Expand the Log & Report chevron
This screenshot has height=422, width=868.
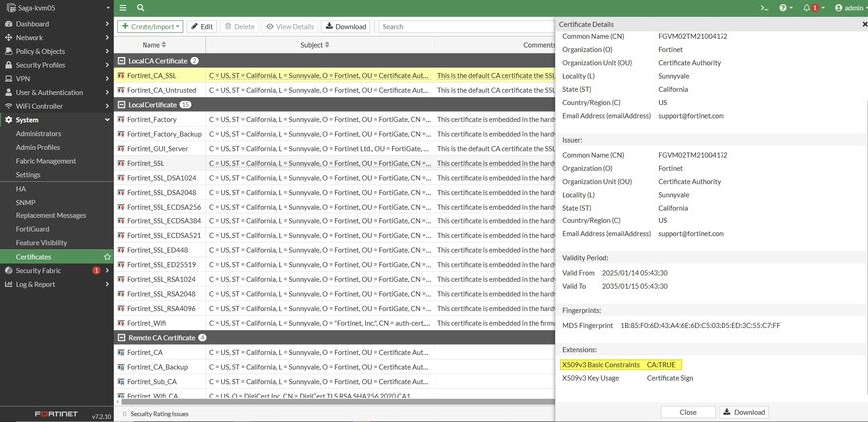[x=107, y=284]
